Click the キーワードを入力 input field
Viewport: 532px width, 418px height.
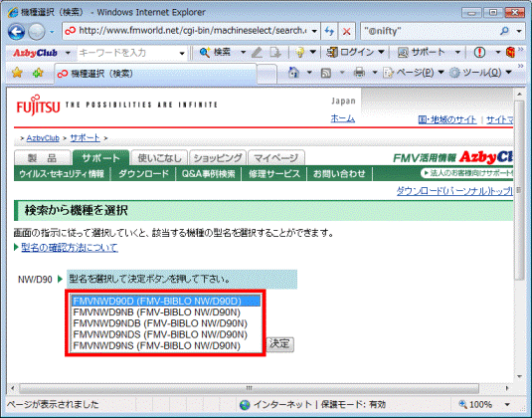pyautogui.click(x=127, y=53)
